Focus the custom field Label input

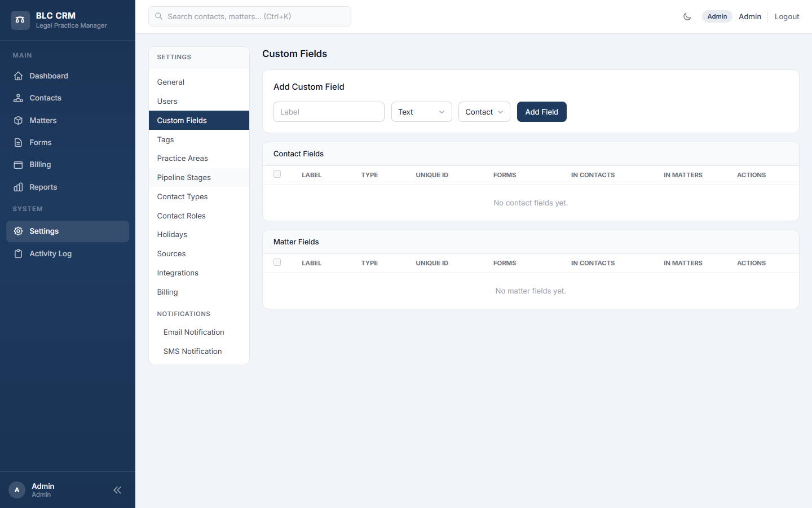point(329,112)
